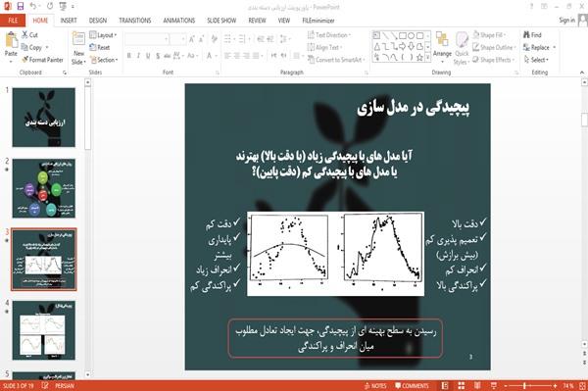588x391 pixels.
Task: Increase the font size
Action: pos(192,38)
